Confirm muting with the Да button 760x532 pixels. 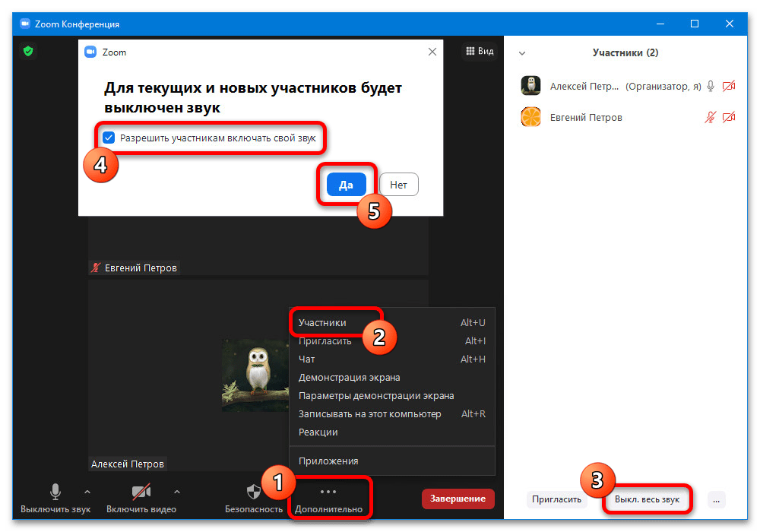(346, 185)
